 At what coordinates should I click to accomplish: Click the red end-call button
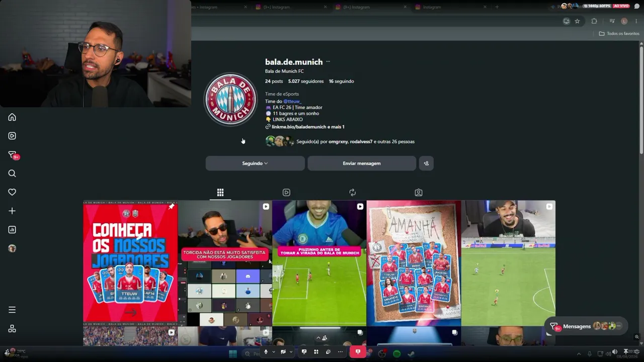(x=358, y=351)
